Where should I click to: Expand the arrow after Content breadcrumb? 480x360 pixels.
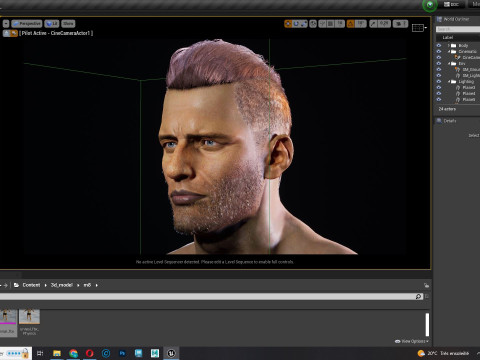pyautogui.click(x=46, y=285)
